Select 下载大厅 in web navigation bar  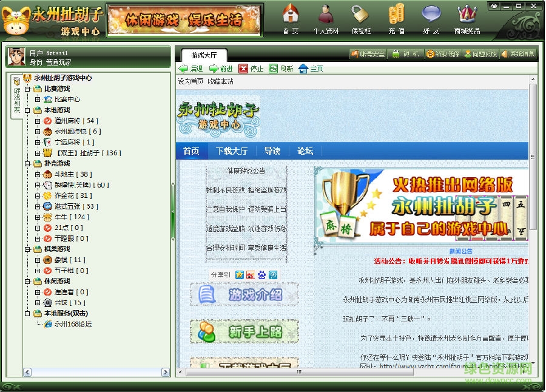pyautogui.click(x=231, y=151)
